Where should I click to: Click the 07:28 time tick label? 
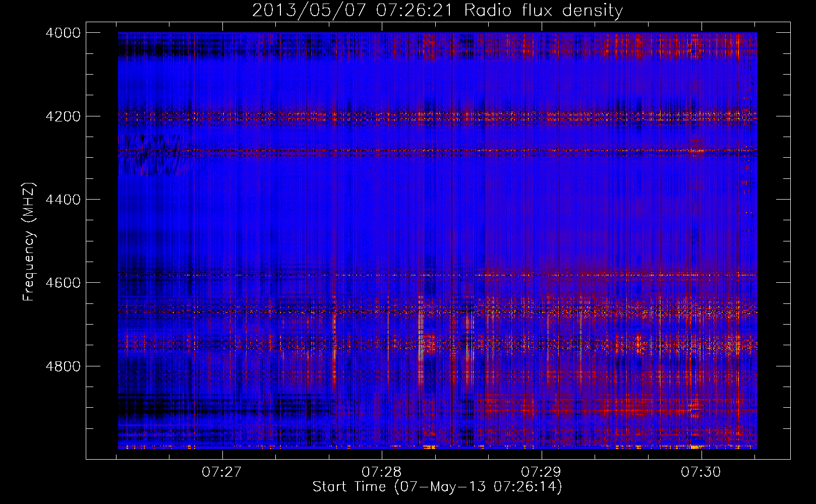coord(382,472)
